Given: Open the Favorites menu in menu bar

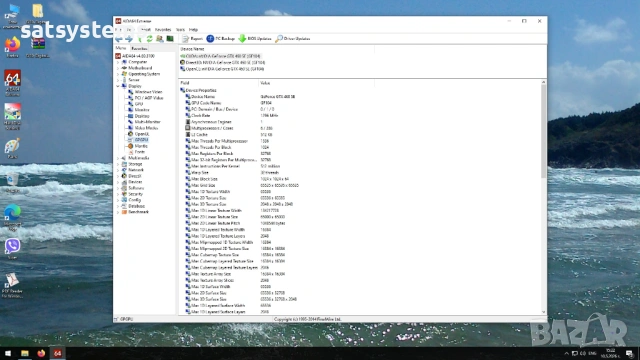Looking at the screenshot, I should 163,30.
